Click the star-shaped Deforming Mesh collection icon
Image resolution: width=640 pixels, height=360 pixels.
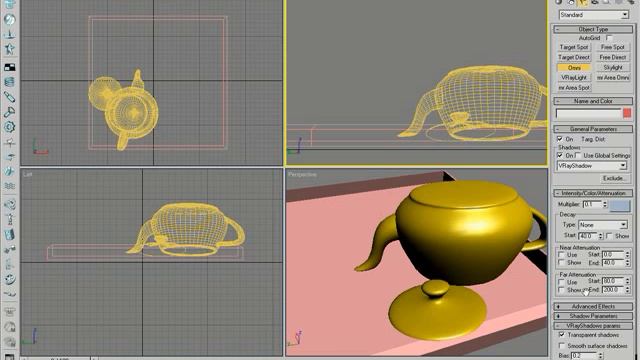tap(9, 49)
